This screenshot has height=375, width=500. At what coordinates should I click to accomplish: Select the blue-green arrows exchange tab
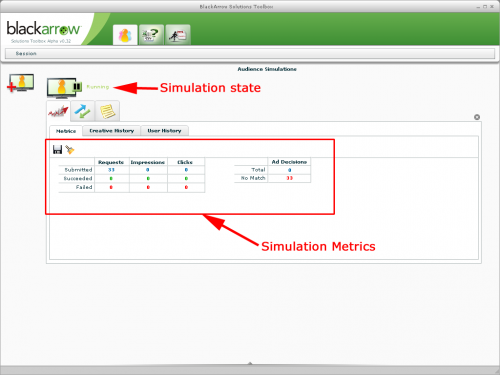[82, 111]
